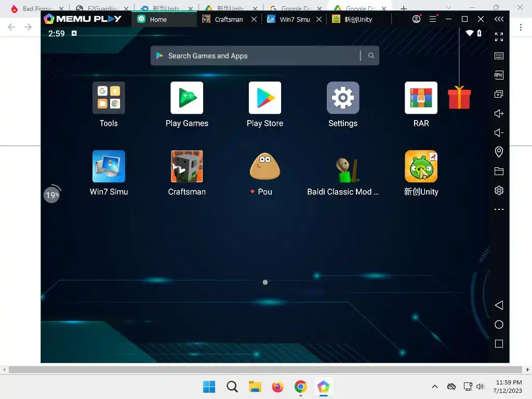Click the search magnifier button
Screen dimensions: 532x399
[x=371, y=55]
